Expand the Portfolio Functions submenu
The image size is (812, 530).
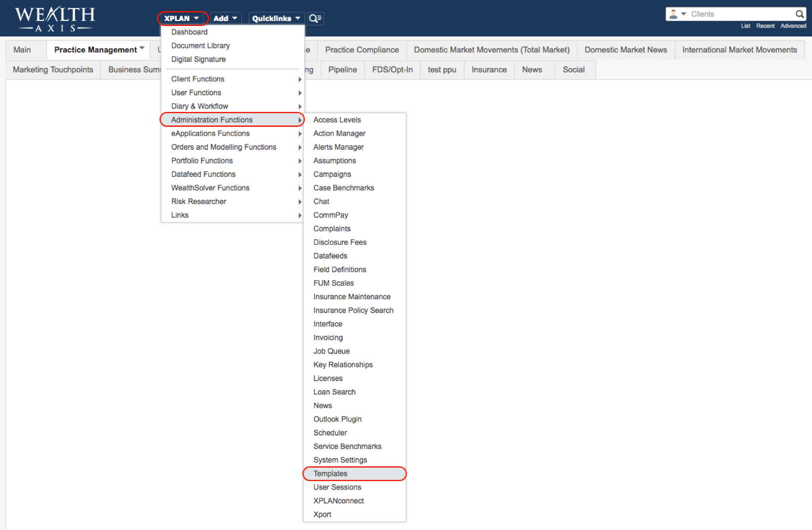(x=233, y=160)
